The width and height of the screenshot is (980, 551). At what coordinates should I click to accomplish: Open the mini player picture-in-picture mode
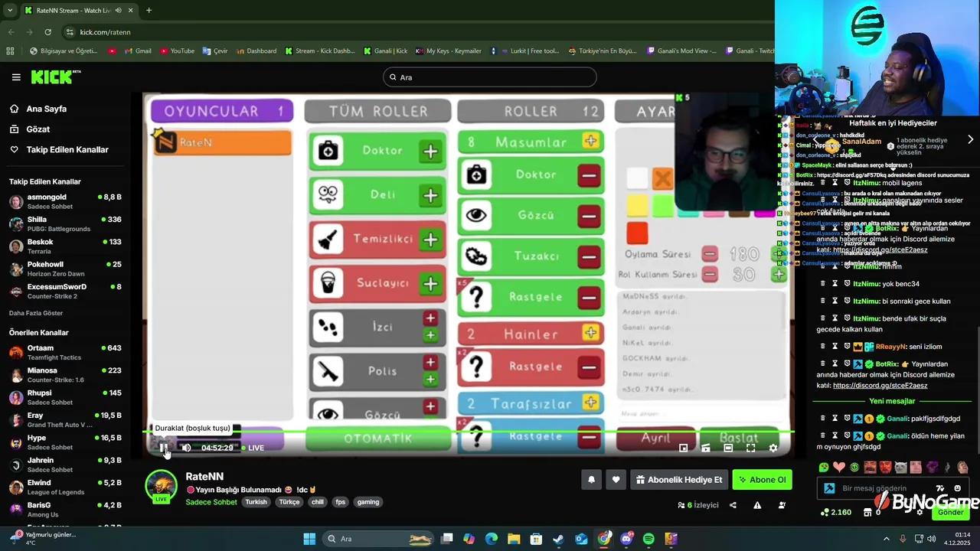(x=684, y=448)
